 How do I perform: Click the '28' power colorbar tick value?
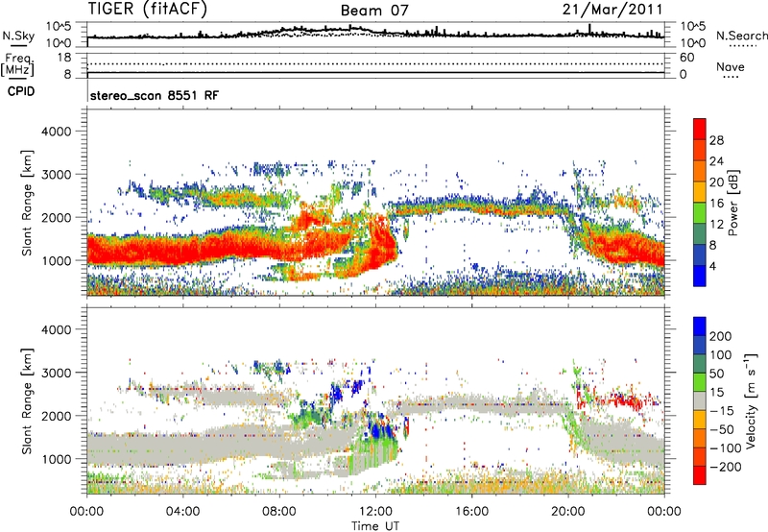tap(716, 140)
